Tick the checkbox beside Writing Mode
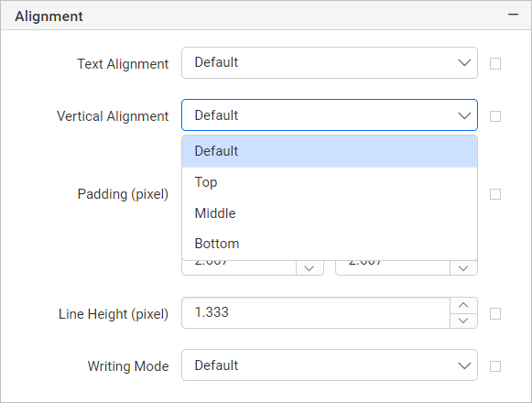The image size is (532, 403). point(495,366)
